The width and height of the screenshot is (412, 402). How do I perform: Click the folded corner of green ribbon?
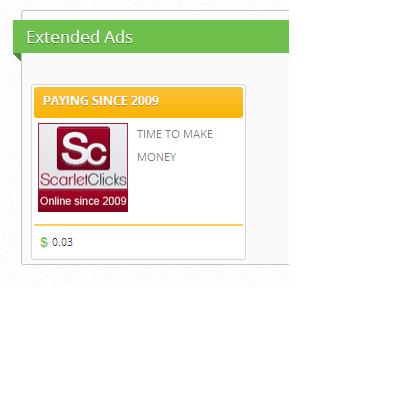click(17, 57)
